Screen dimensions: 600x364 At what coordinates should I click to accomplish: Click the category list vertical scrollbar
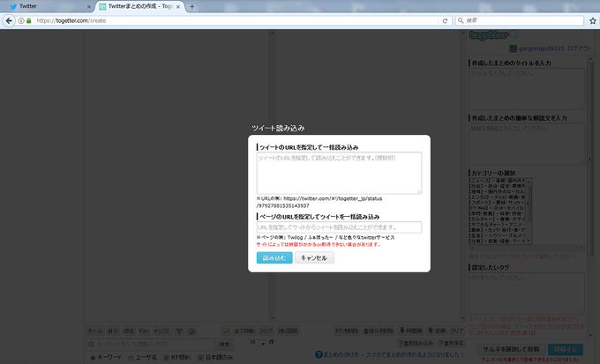pos(529,211)
